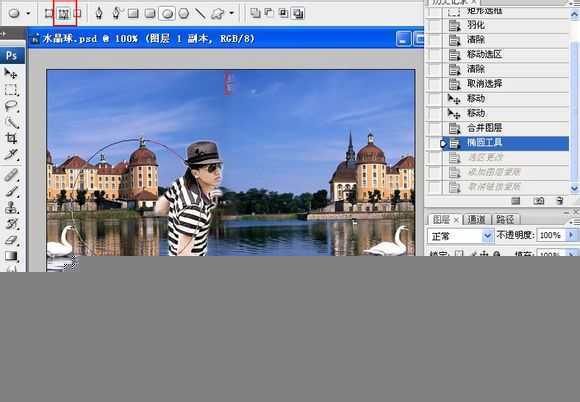Image resolution: width=580 pixels, height=402 pixels.
Task: Create new snapshot in History panel
Action: (x=539, y=201)
